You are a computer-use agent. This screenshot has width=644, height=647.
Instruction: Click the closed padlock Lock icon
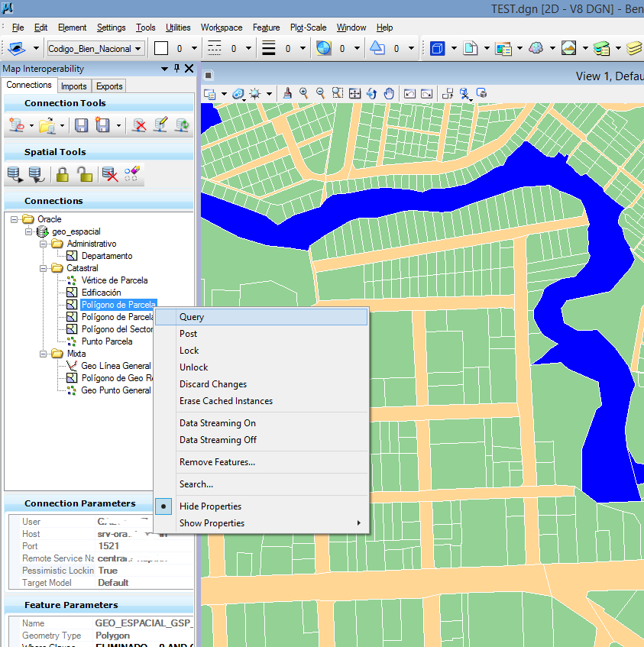coord(63,174)
